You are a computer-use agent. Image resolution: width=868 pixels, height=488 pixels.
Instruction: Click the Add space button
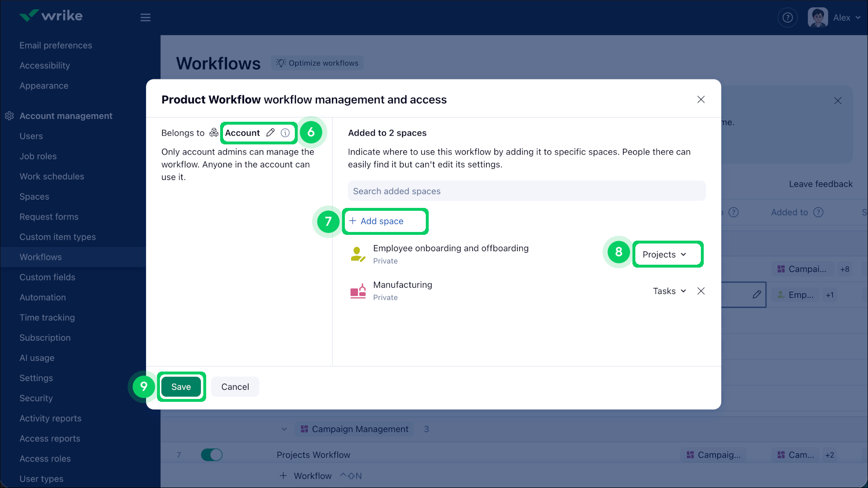(x=385, y=221)
